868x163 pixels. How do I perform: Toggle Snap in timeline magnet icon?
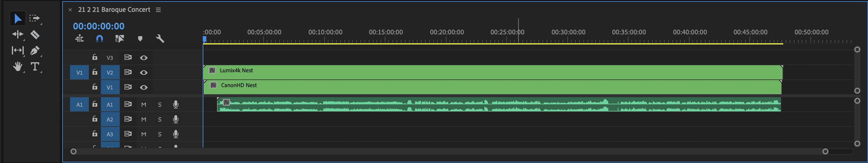click(x=99, y=39)
